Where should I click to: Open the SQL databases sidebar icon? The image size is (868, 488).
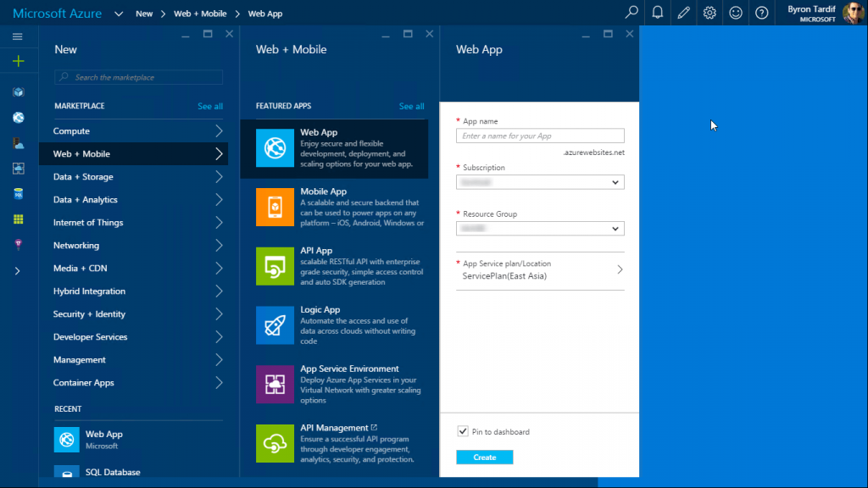(19, 194)
